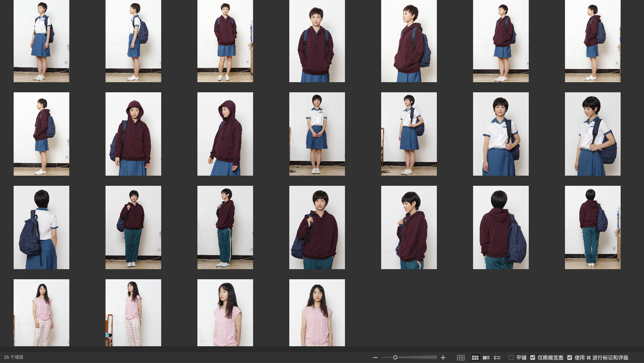Select full-body uniform photo with hands clasped
The height and width of the screenshot is (363, 644).
[x=317, y=134]
